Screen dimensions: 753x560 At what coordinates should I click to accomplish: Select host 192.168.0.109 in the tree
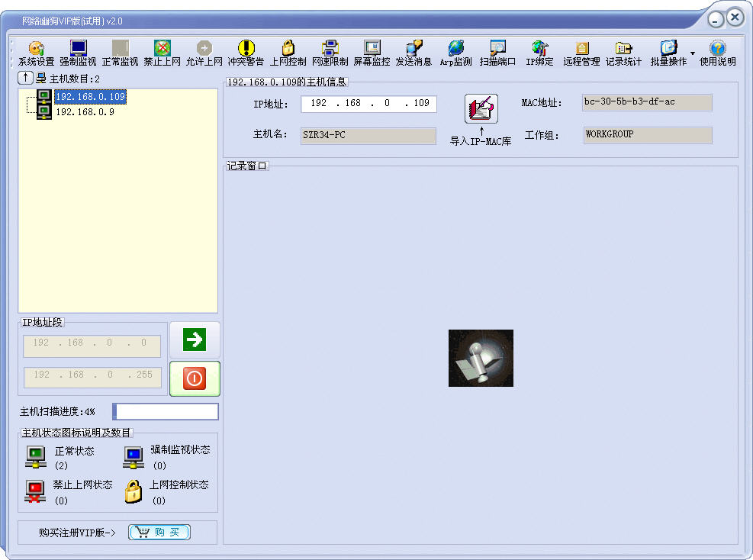[x=90, y=97]
